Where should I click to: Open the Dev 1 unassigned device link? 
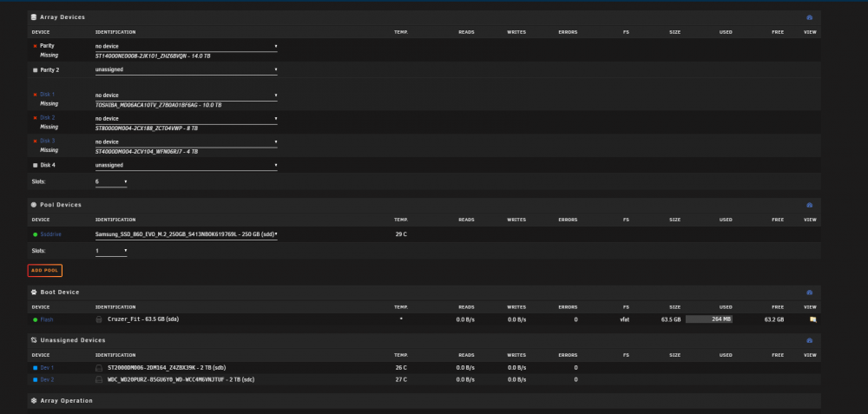(47, 368)
